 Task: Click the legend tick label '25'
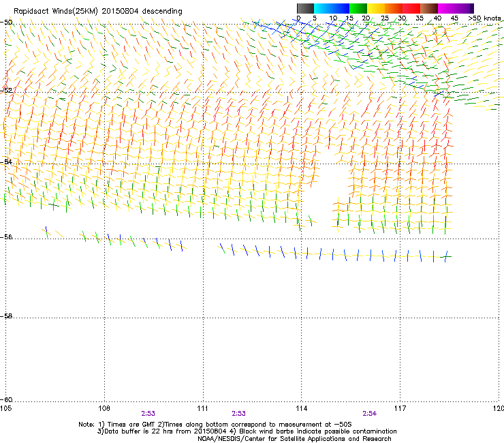pos(384,18)
